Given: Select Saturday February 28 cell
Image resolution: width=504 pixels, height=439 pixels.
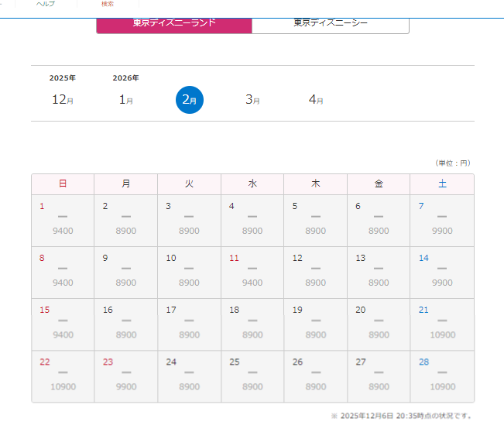Looking at the screenshot, I should pyautogui.click(x=442, y=376).
